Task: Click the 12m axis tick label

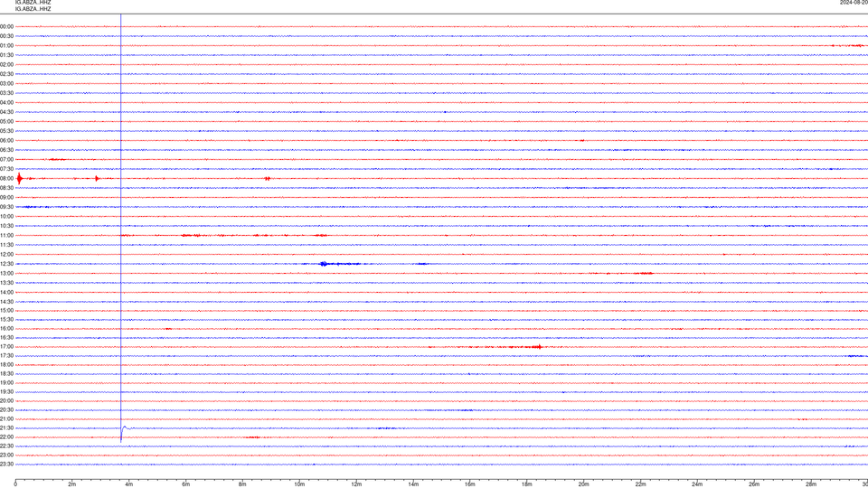Action: [356, 484]
